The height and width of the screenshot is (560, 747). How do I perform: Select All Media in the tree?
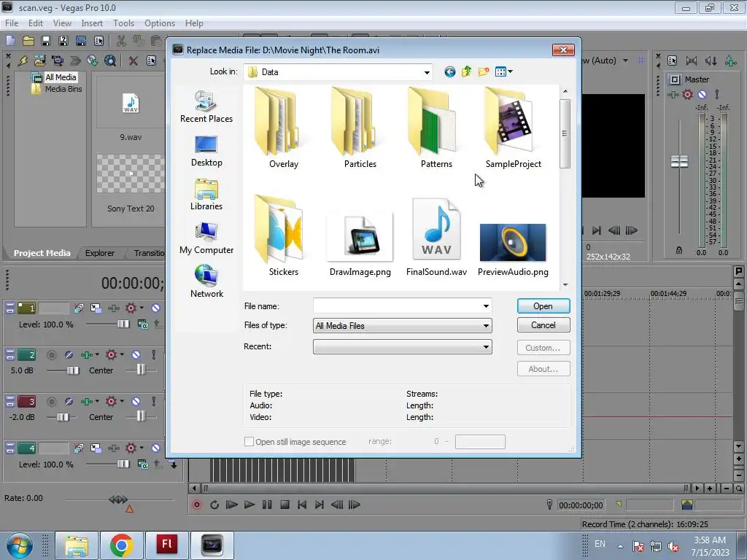(61, 77)
